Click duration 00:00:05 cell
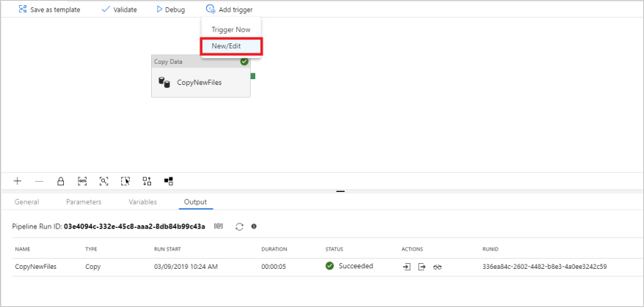This screenshot has width=644, height=307. pos(273,267)
